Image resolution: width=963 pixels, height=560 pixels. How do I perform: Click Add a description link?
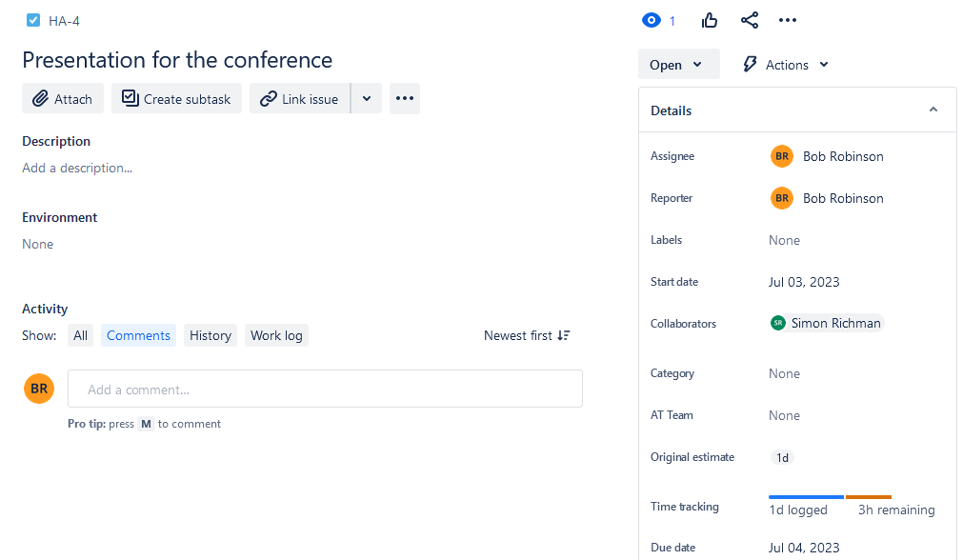tap(77, 168)
